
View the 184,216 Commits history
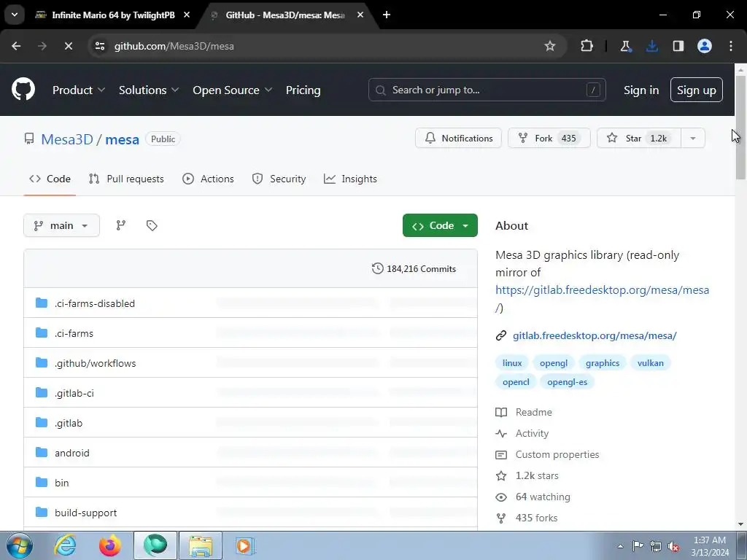coord(414,268)
